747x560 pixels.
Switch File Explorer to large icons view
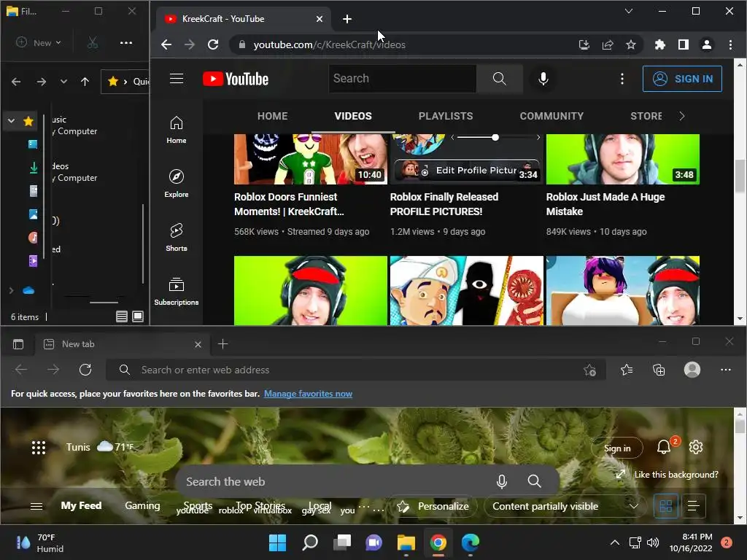tap(138, 316)
